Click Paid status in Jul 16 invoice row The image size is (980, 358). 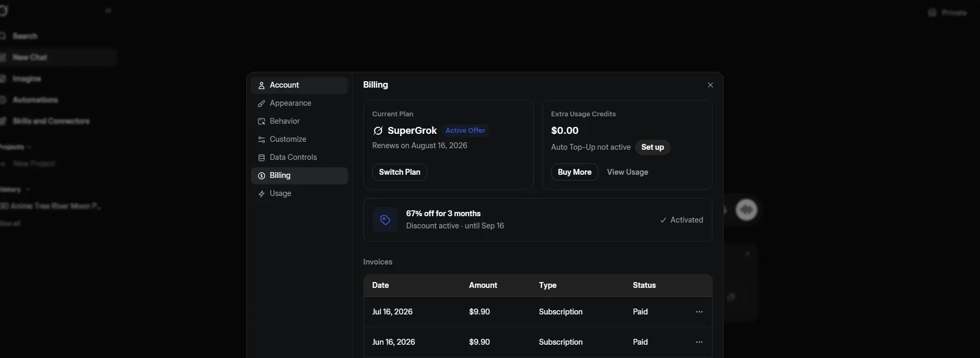point(640,312)
